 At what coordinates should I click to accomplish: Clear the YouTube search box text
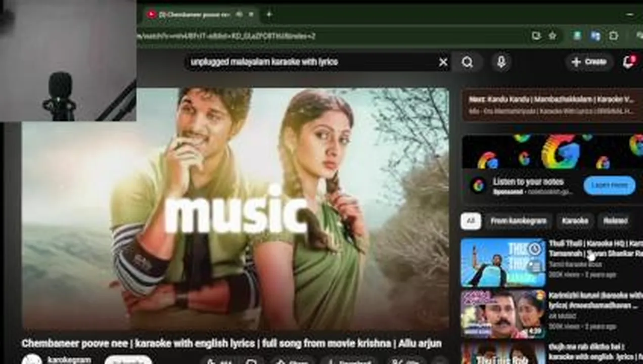tap(443, 62)
